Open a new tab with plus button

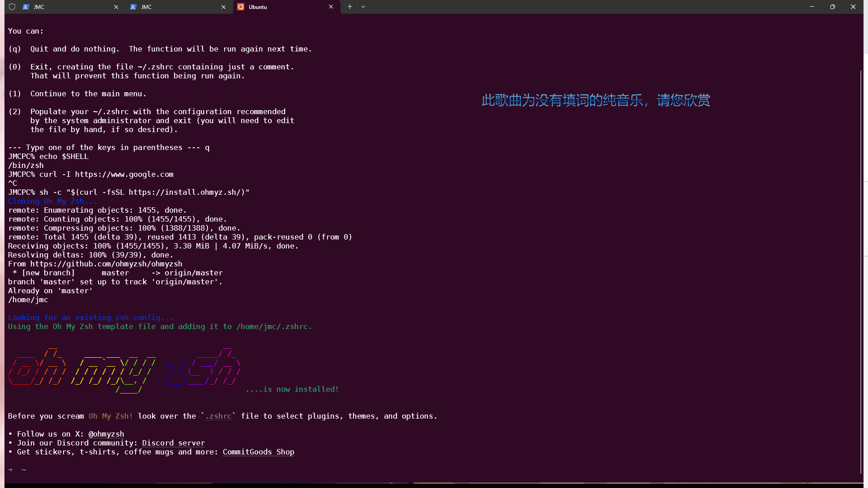[x=350, y=7]
